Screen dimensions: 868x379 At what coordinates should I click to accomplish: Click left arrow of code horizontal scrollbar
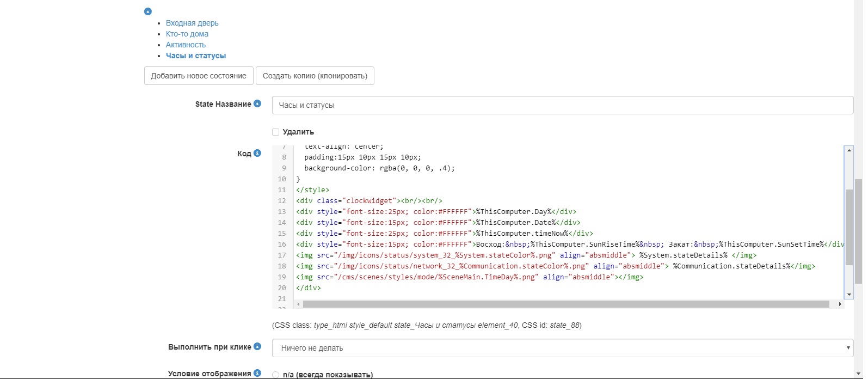coord(298,304)
